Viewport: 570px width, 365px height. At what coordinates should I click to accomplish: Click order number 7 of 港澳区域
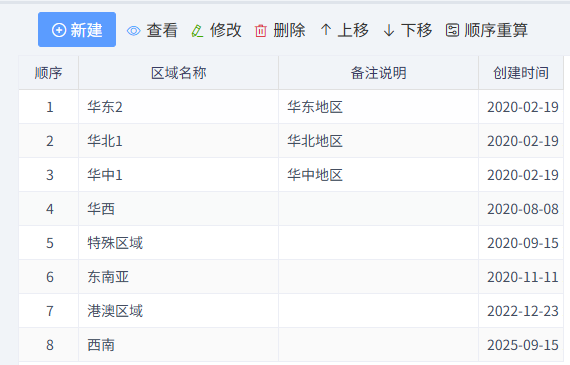[50, 311]
